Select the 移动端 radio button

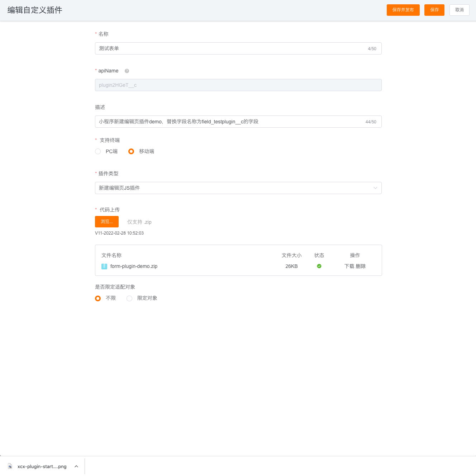tap(131, 151)
